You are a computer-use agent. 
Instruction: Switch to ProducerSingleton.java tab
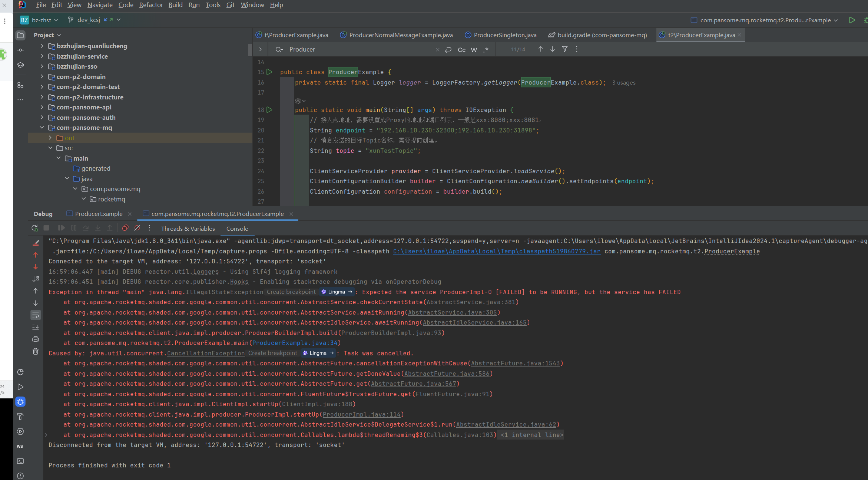coord(501,35)
